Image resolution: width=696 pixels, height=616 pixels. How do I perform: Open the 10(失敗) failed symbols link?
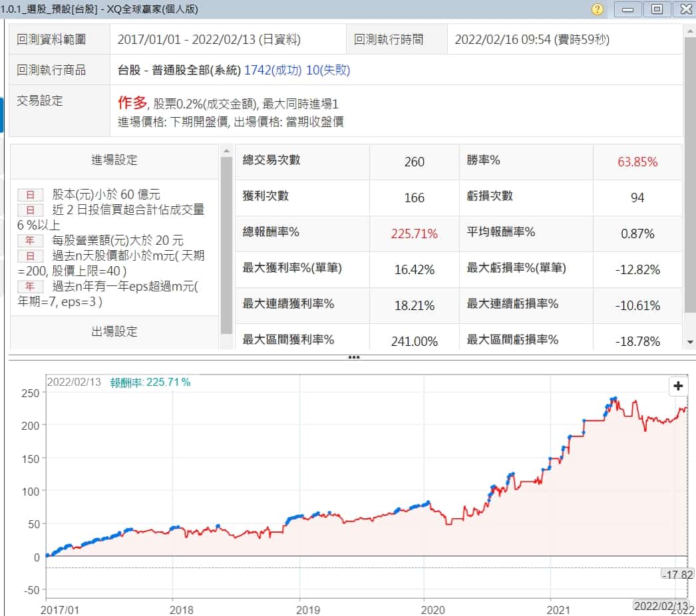328,71
